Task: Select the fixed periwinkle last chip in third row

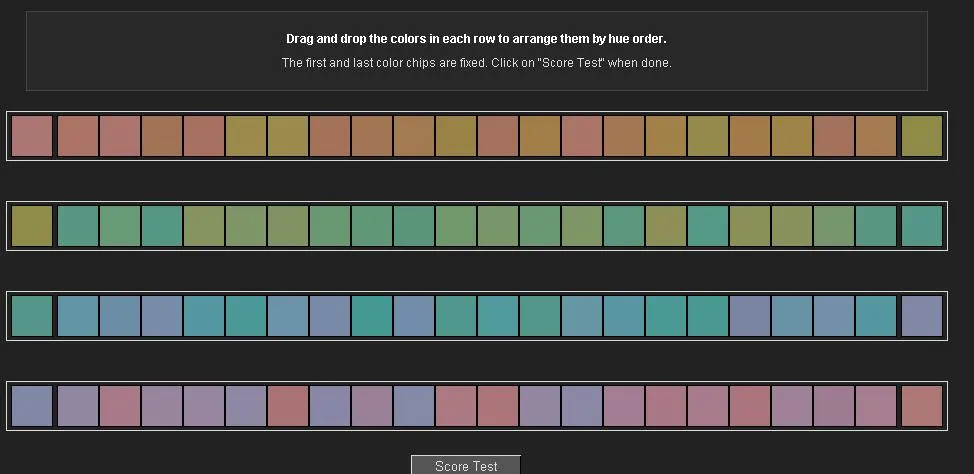Action: pyautogui.click(x=922, y=316)
